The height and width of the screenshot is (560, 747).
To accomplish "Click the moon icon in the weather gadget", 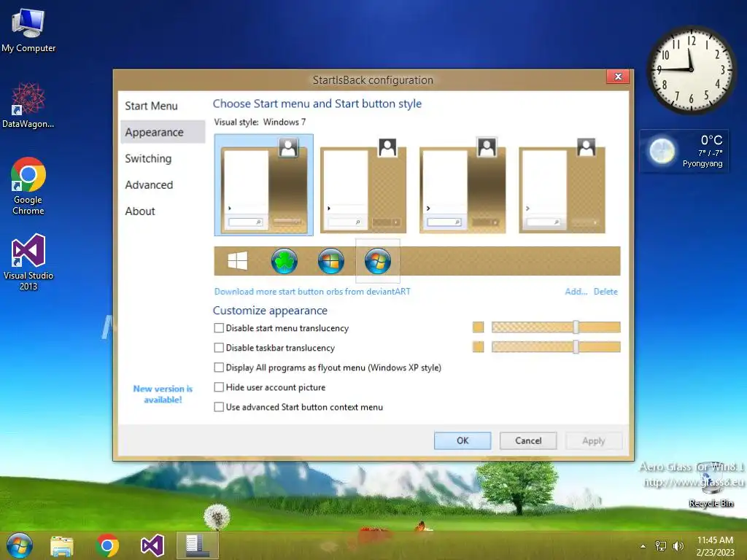I will click(x=662, y=151).
